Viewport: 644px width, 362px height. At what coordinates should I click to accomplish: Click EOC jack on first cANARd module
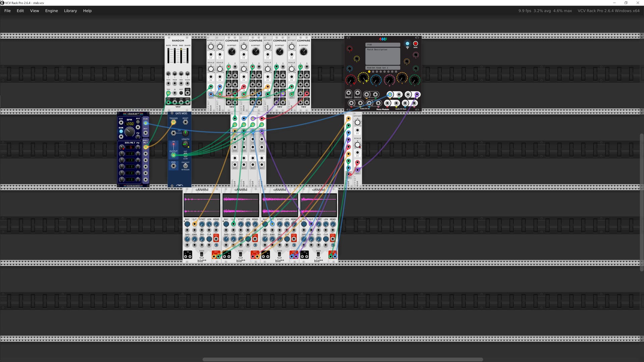[216, 239]
